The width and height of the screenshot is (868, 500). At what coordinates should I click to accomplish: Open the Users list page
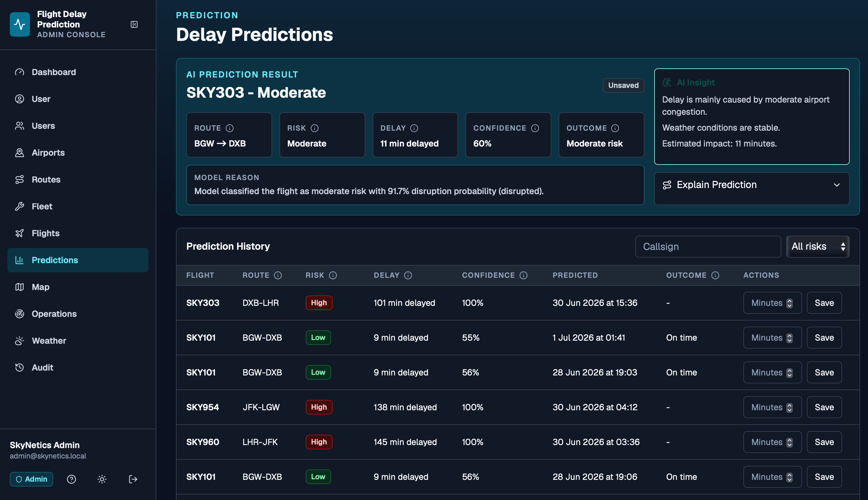click(78, 126)
